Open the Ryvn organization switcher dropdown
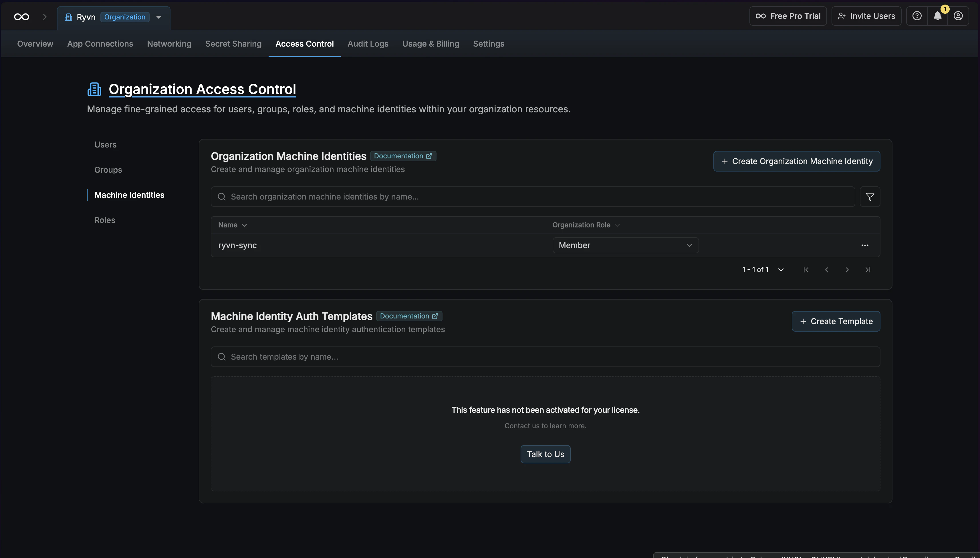 point(158,17)
